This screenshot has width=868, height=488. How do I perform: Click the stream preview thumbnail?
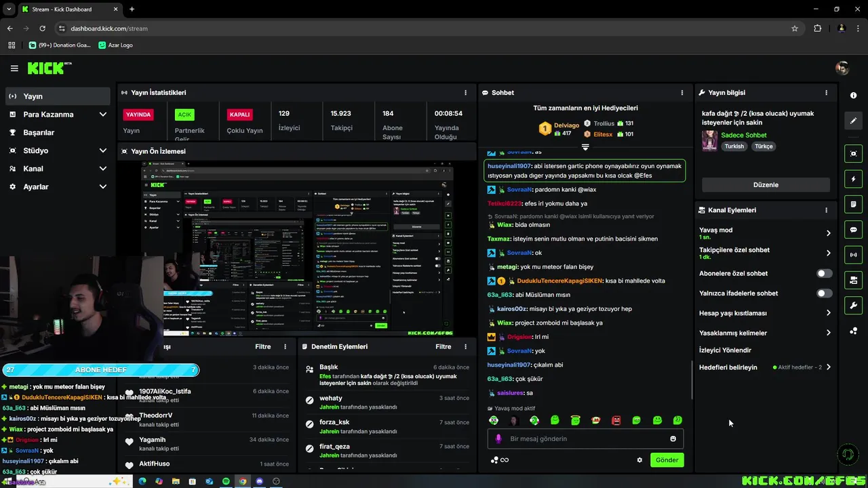(x=296, y=248)
